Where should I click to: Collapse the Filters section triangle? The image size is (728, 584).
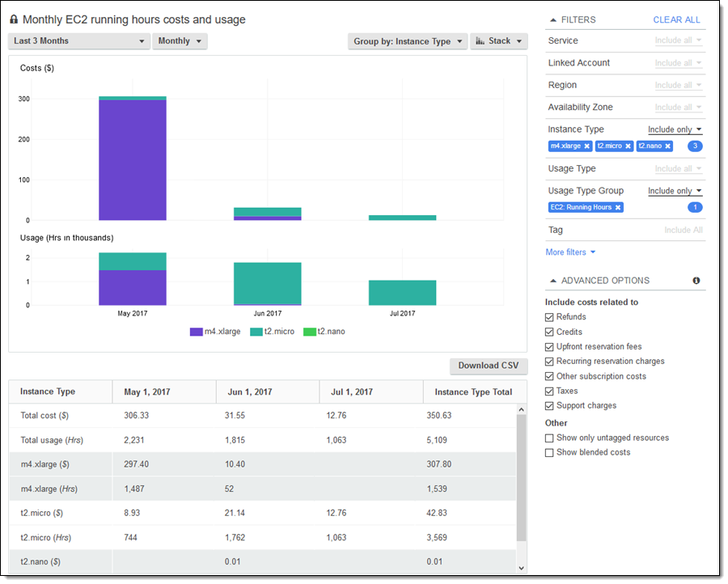(553, 19)
